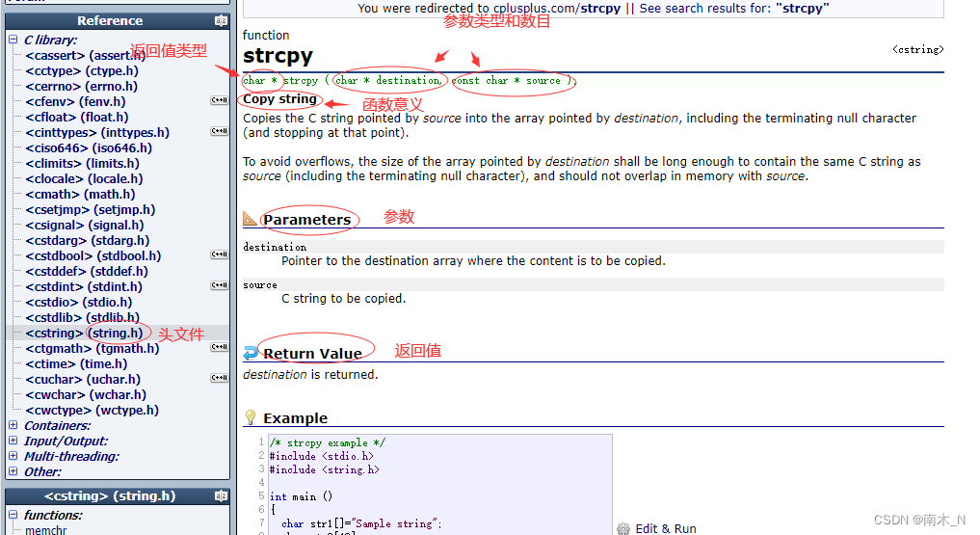This screenshot has height=535, width=980.
Task: Open the <cfenv> (fenv.h) reference
Action: click(75, 102)
